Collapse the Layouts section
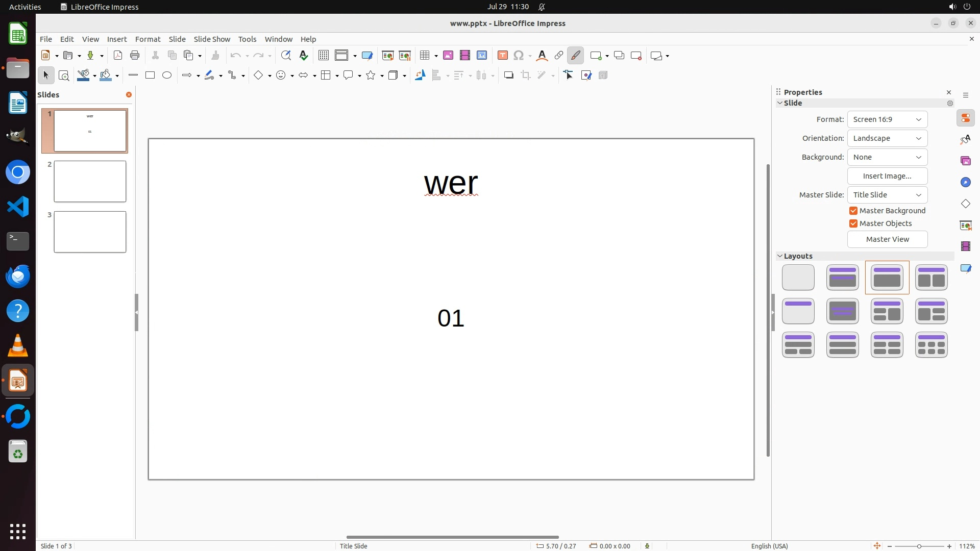Screen dimensions: 980x551 (780, 256)
